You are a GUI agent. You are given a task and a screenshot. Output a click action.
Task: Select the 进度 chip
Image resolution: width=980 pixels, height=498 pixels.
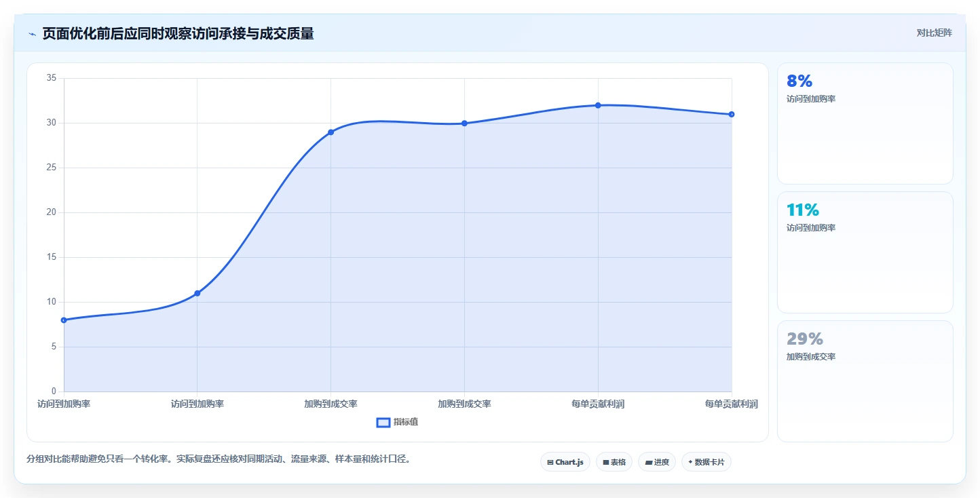coord(657,462)
